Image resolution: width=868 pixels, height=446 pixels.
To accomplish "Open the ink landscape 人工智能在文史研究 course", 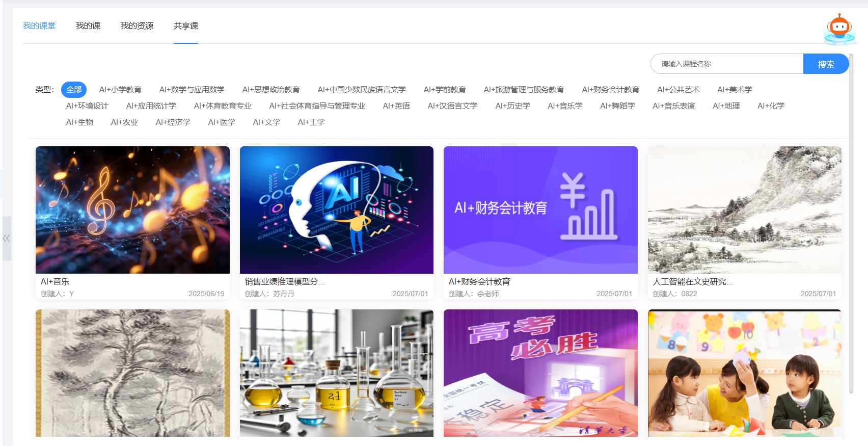I will [744, 210].
